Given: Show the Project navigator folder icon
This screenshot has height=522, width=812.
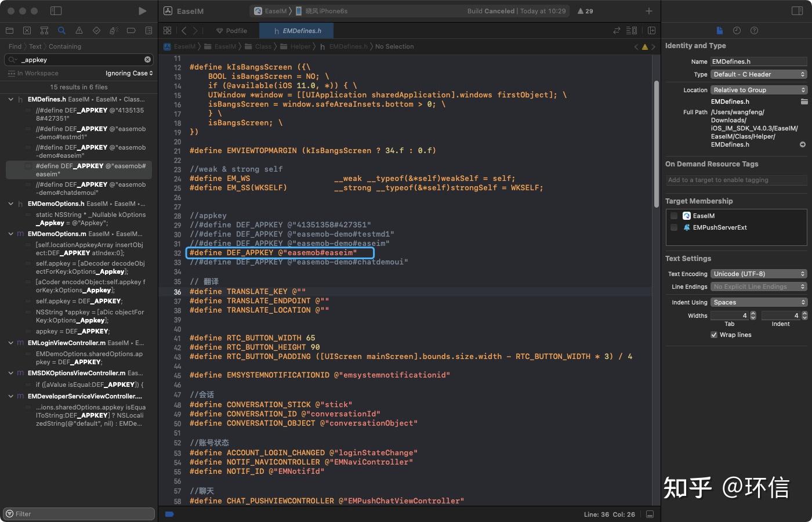Looking at the screenshot, I should point(9,31).
